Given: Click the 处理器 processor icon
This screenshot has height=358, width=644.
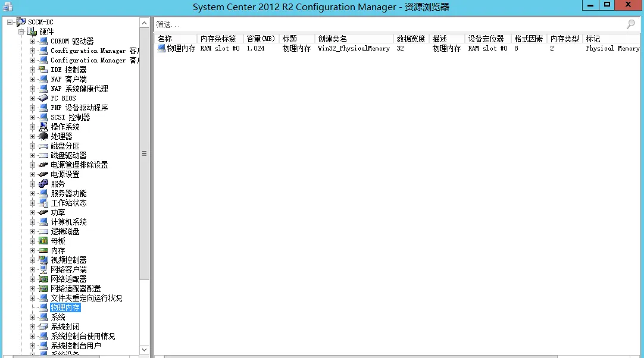Looking at the screenshot, I should click(x=43, y=136).
